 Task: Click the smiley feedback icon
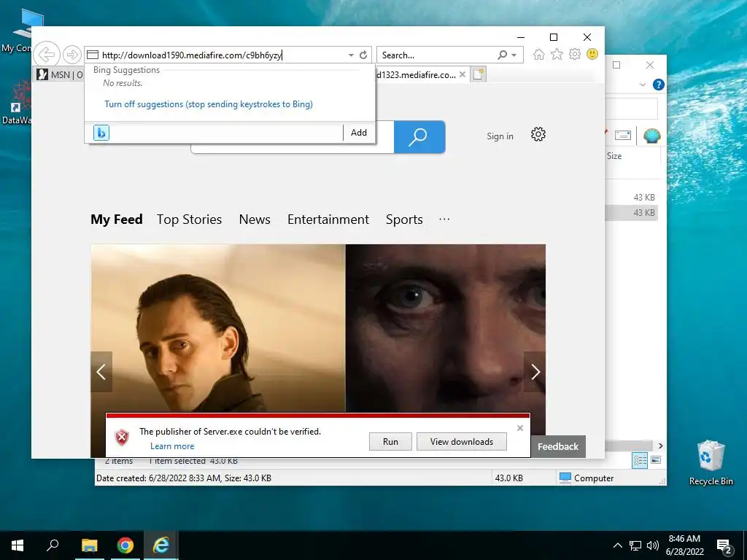click(x=592, y=54)
